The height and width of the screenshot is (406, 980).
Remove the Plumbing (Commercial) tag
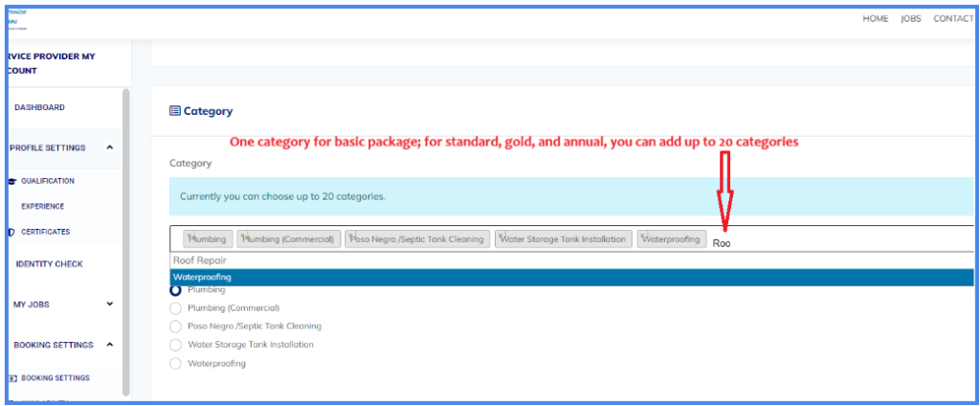242,236
